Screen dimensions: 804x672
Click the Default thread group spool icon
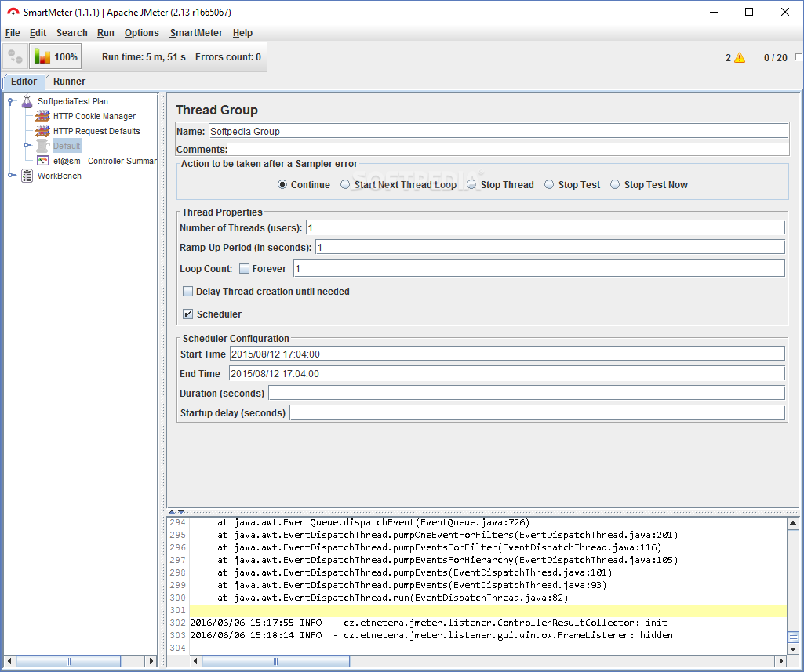coord(43,146)
